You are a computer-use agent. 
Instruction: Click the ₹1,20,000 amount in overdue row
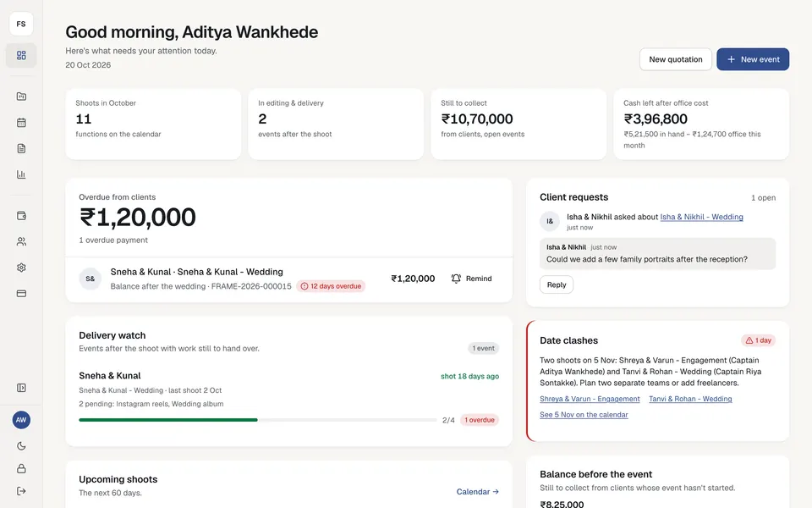tap(413, 279)
